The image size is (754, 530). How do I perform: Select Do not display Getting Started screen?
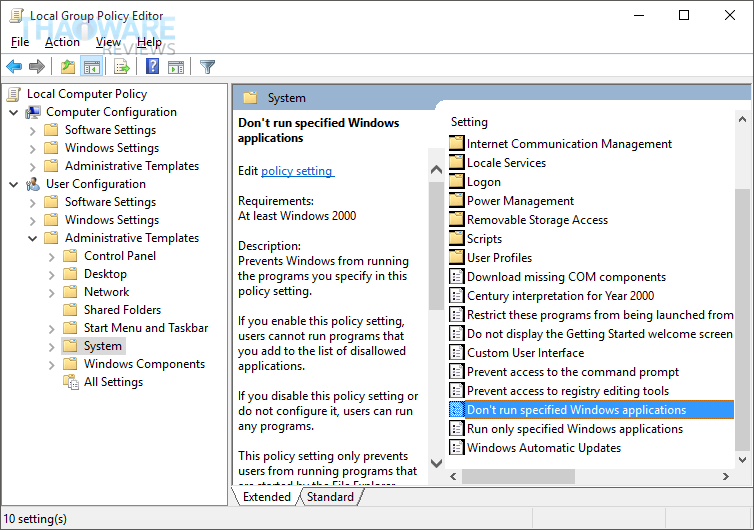pos(600,334)
